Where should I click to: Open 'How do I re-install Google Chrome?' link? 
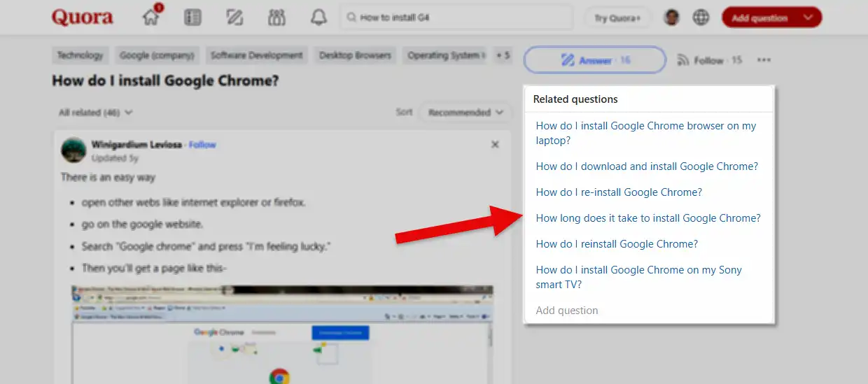[619, 192]
